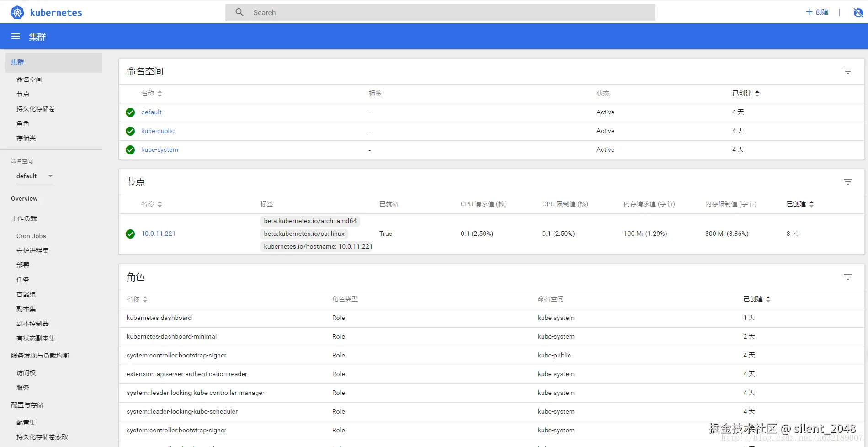Click kube-public namespace cell in roles table
Viewport: 868px width, 447px height.
click(554, 355)
